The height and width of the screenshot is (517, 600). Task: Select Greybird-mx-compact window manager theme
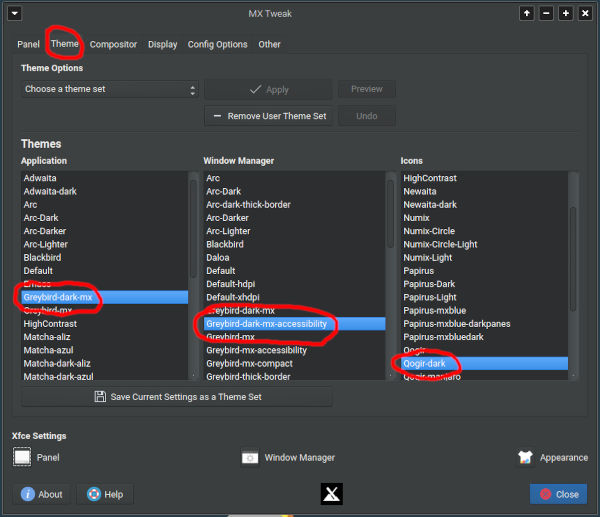[294, 364]
